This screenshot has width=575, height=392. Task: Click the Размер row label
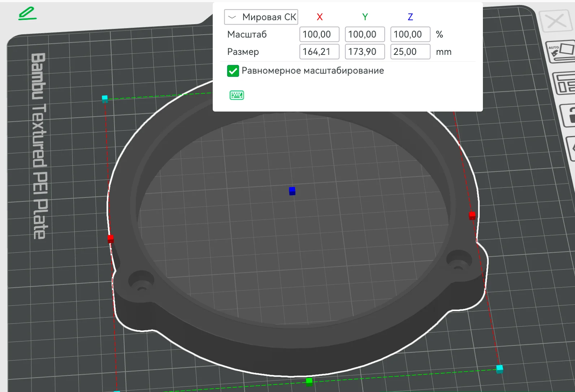pos(243,52)
